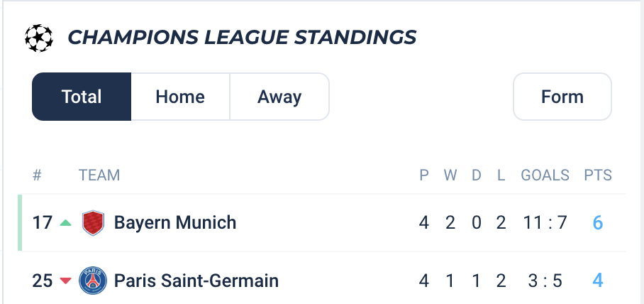The image size is (644, 304).
Task: Click the W wins column header
Action: [450, 175]
